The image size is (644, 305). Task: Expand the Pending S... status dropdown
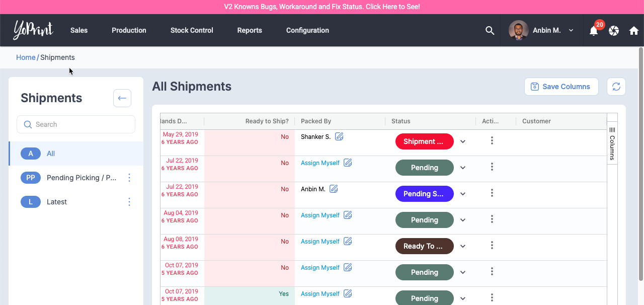[x=463, y=194]
